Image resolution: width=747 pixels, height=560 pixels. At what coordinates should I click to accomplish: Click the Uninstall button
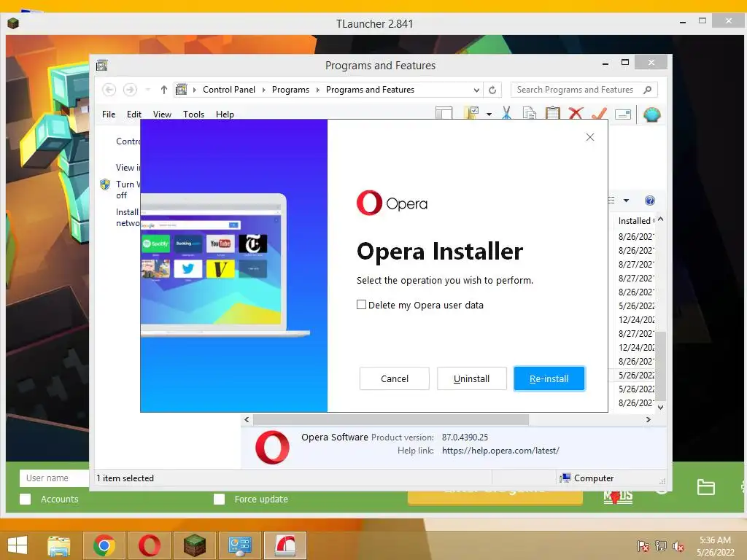pos(472,378)
